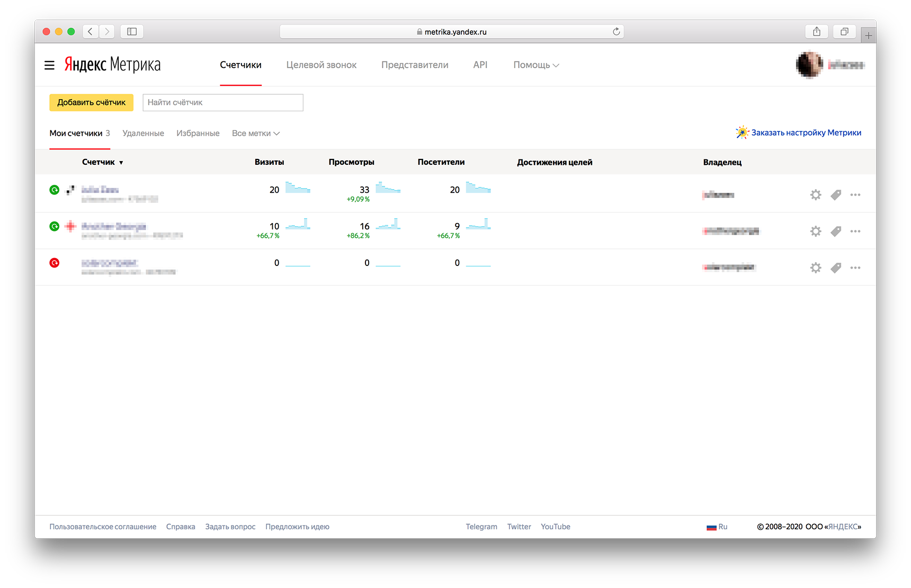The image size is (911, 588).
Task: Go to the Яндекс Метрика logo
Action: (x=112, y=64)
